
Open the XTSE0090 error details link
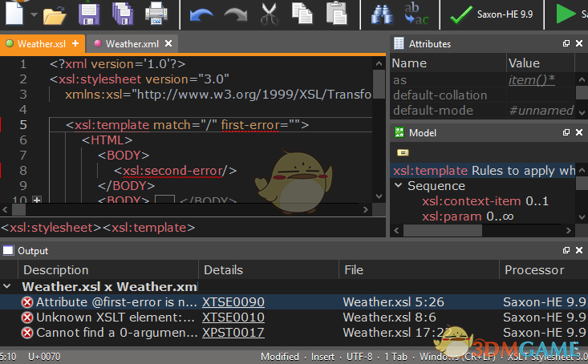(233, 302)
